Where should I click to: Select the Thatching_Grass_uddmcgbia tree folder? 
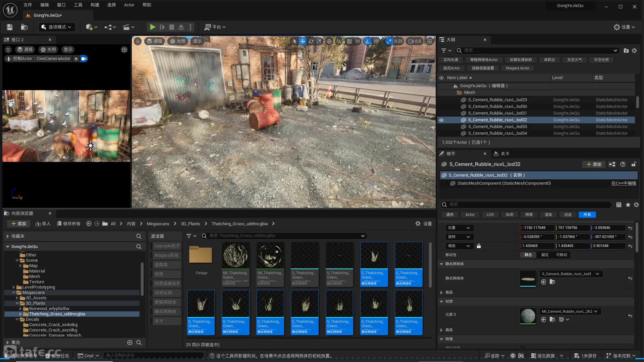click(x=57, y=314)
